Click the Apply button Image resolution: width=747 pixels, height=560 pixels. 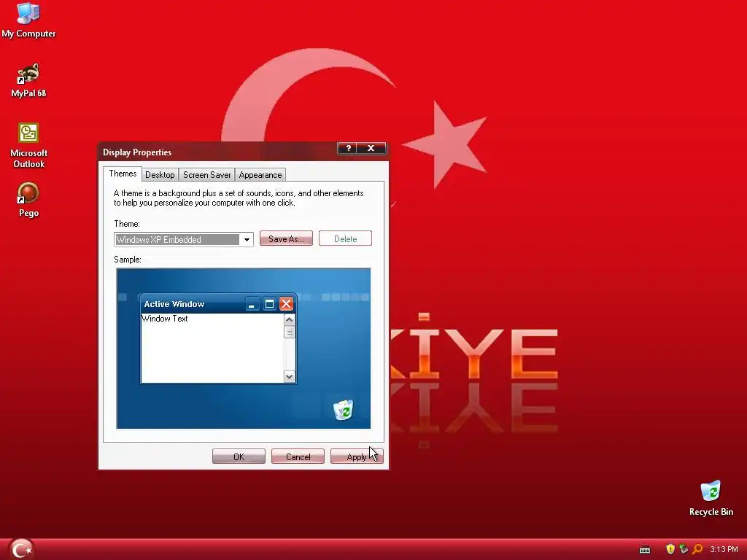(357, 456)
